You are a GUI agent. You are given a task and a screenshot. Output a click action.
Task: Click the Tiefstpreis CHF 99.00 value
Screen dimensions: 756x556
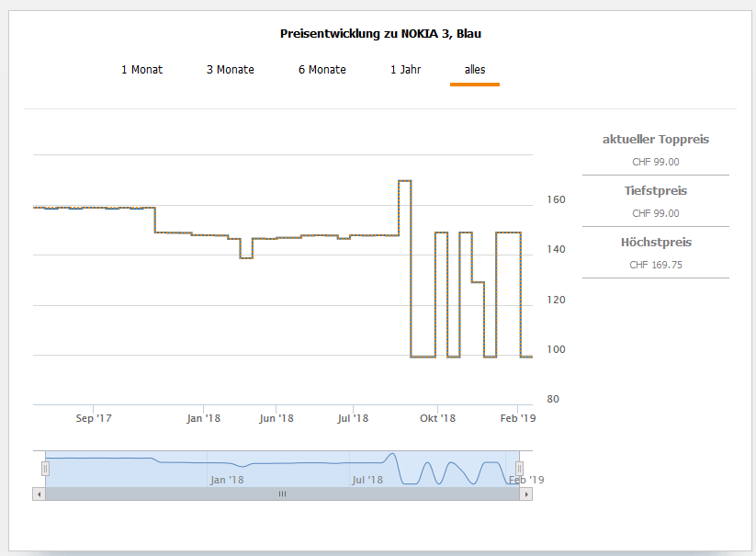click(655, 213)
